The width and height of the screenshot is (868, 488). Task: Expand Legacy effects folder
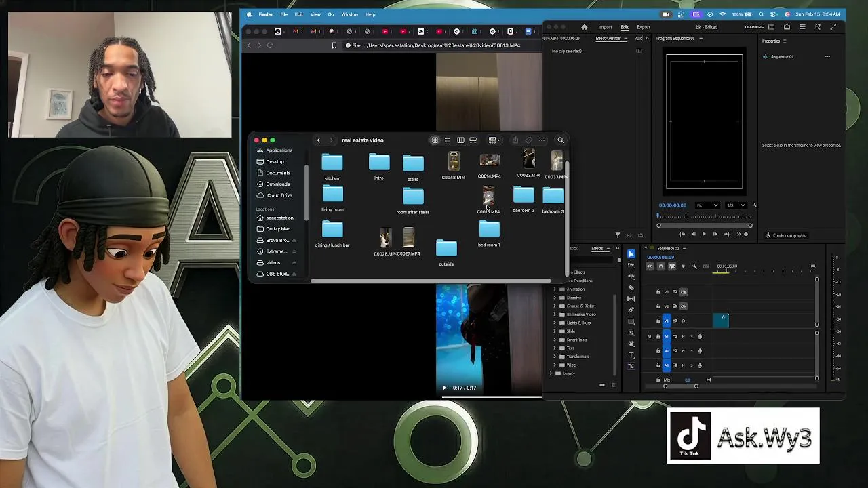551,373
